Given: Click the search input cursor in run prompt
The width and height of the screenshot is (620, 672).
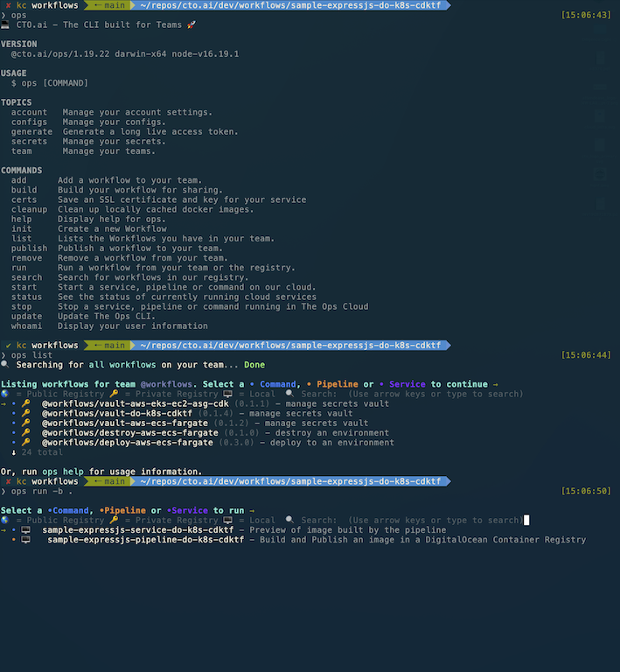Looking at the screenshot, I should tap(526, 521).
